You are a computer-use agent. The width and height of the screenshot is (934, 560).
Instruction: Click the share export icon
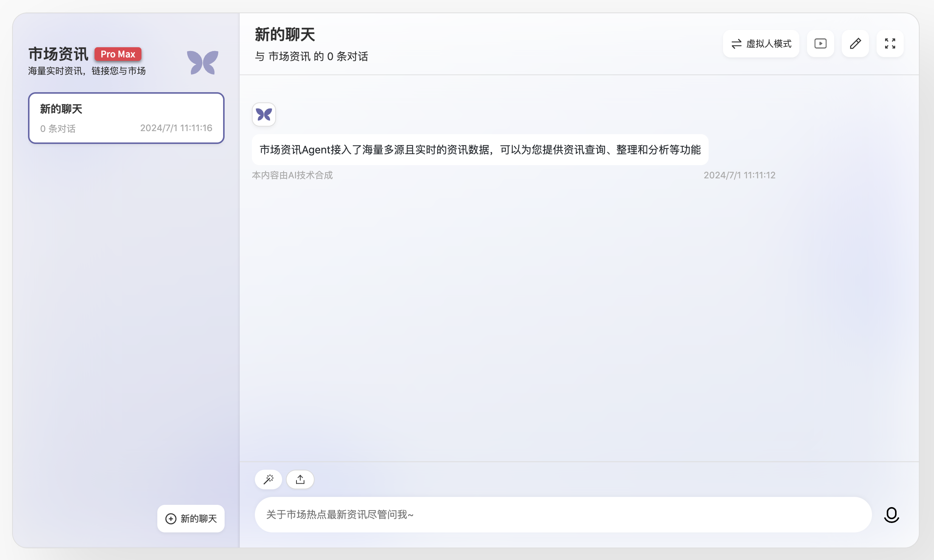(300, 480)
